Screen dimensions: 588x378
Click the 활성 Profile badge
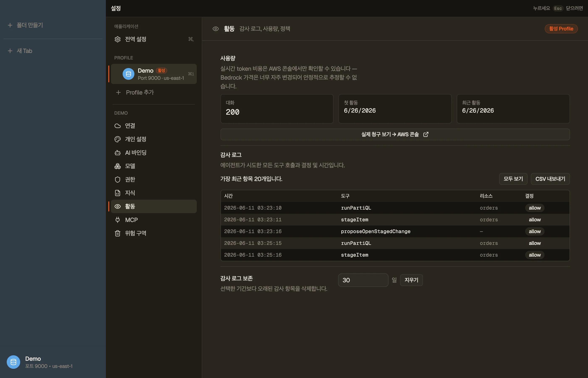tap(561, 29)
